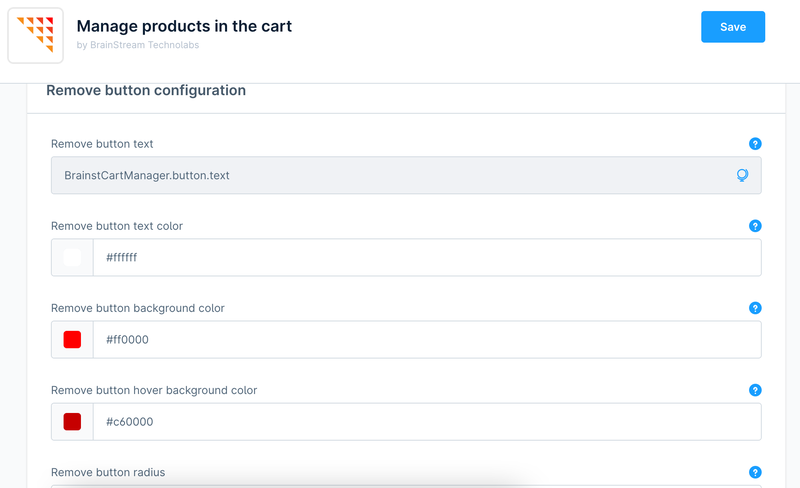Image resolution: width=800 pixels, height=488 pixels.
Task: Click the Remove button text color label
Action: click(x=117, y=226)
